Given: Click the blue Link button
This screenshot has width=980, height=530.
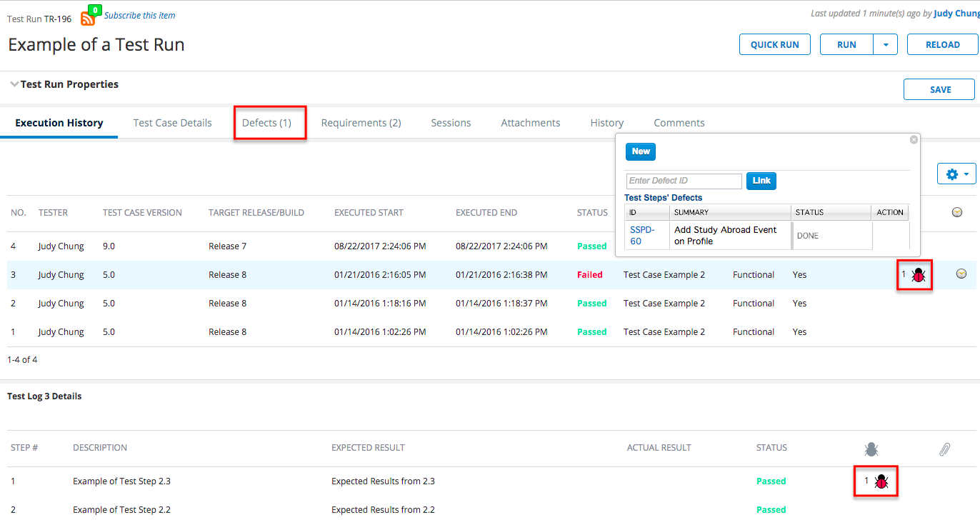Looking at the screenshot, I should coord(761,181).
